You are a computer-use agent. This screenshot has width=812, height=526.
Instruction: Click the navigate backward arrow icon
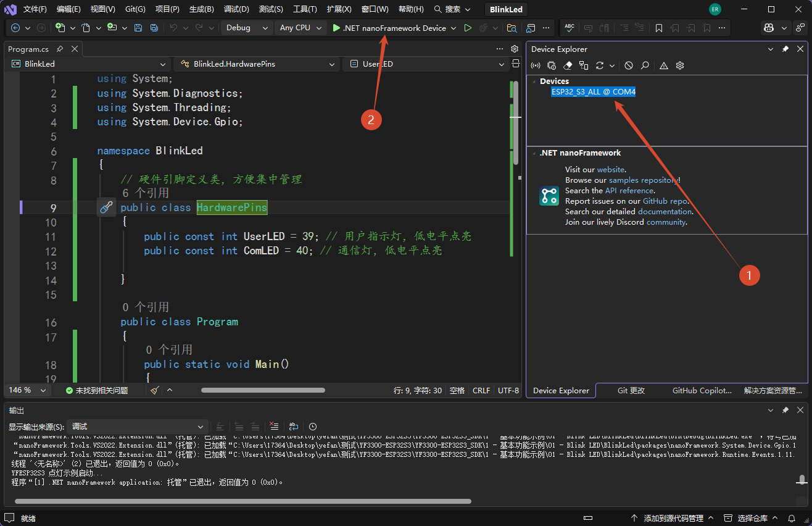[x=15, y=28]
